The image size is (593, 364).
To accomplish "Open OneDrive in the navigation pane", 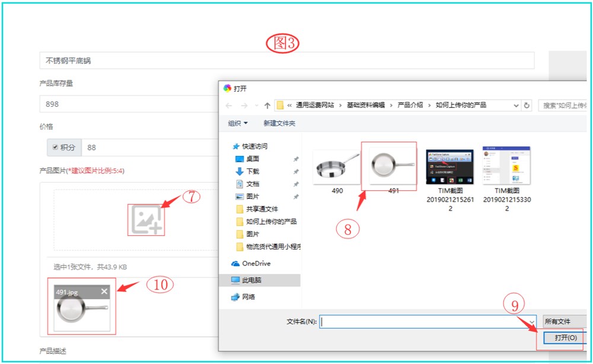I will click(x=256, y=263).
